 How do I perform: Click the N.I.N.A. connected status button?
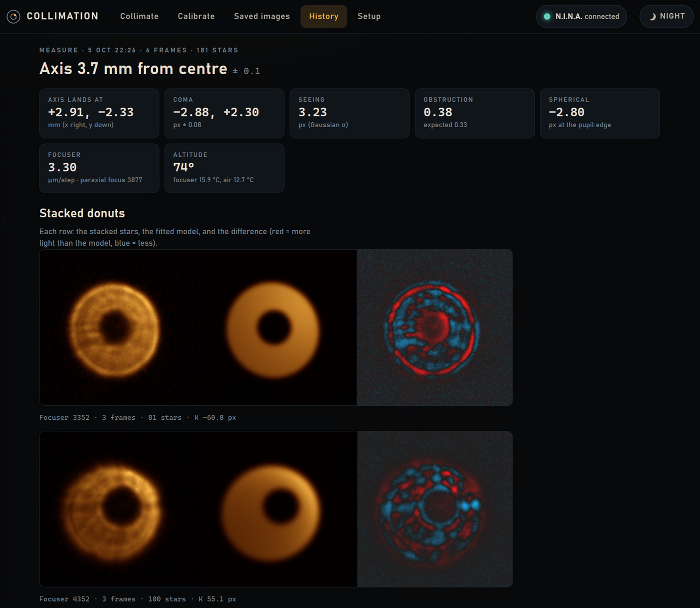tap(581, 17)
